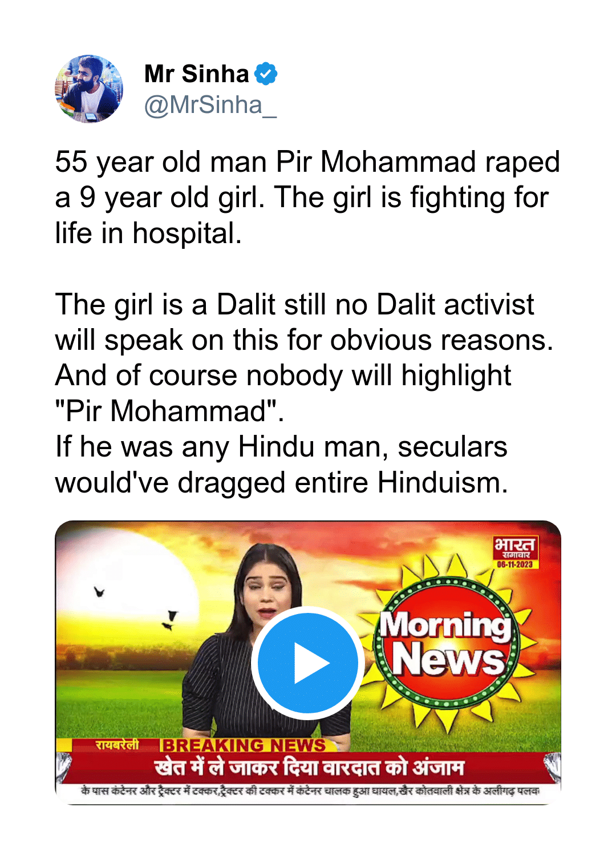Open Mr Sinha's profile picture
The height and width of the screenshot is (860, 616).
pos(89,89)
